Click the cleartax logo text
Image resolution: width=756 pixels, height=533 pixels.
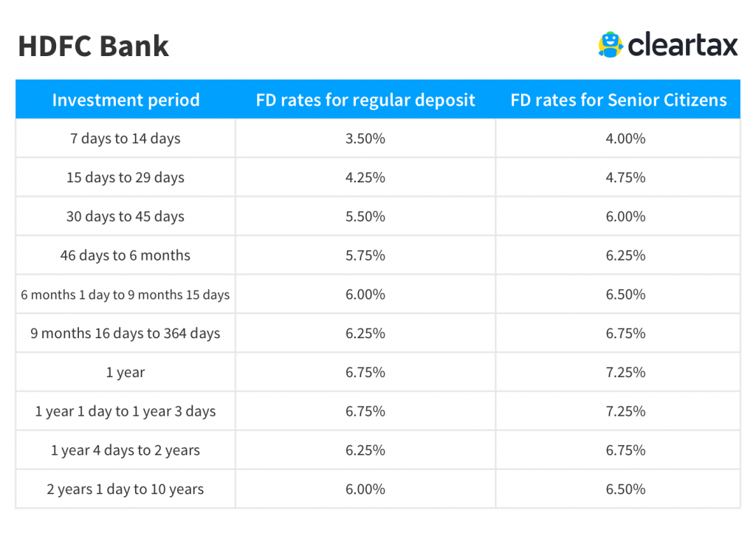682,45
